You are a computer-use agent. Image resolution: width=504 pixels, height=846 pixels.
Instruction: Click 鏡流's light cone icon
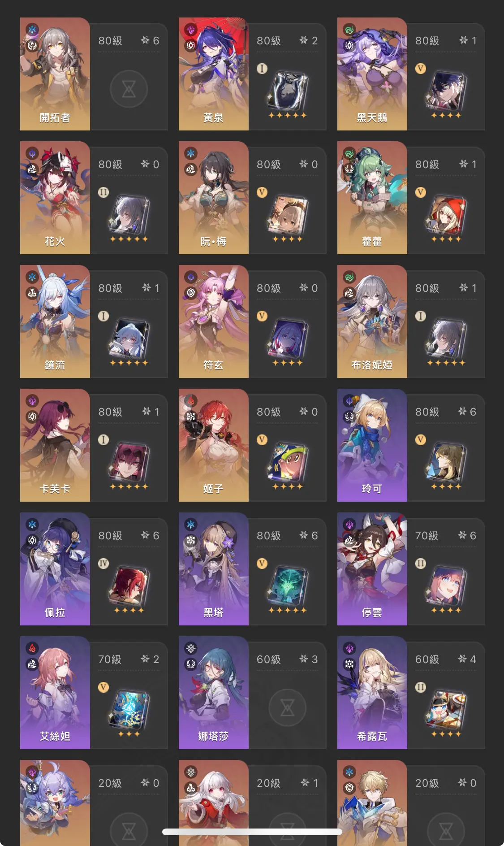click(x=129, y=338)
